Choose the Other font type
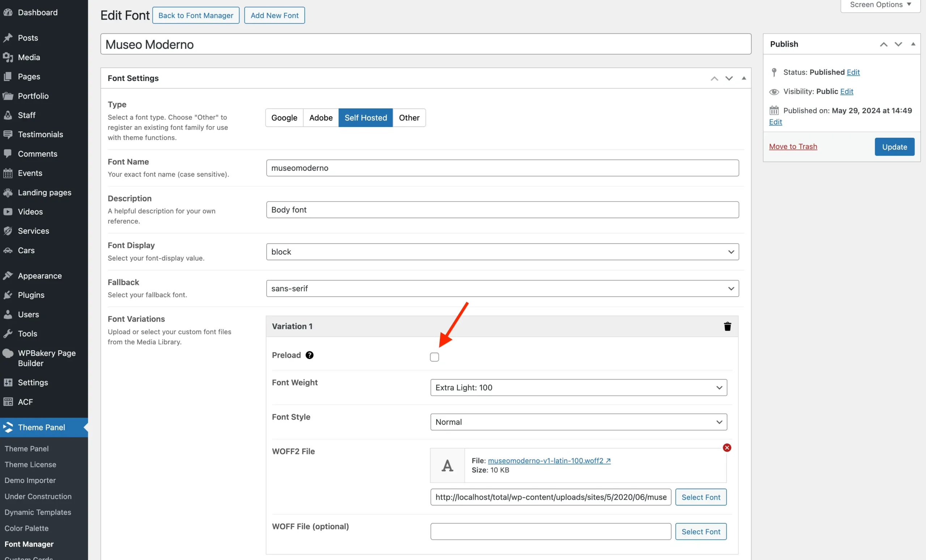 [409, 118]
